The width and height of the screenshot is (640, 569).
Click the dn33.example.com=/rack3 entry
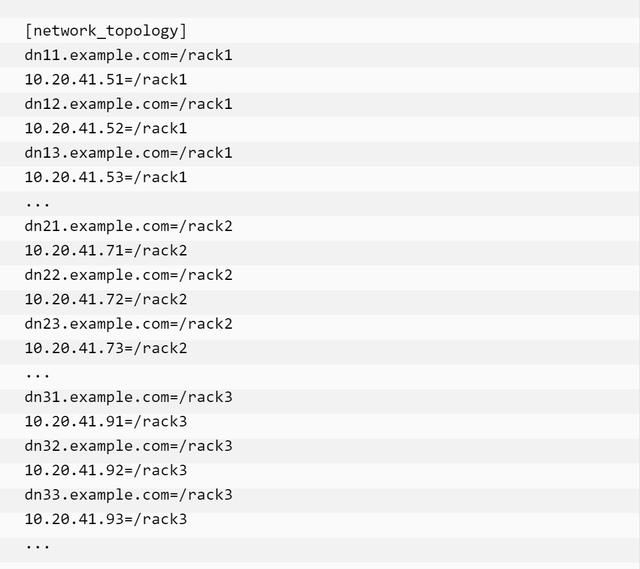(x=129, y=495)
